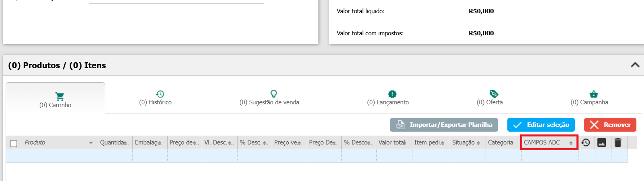This screenshot has width=644, height=181.
Task: Sort by the Vl. Desc. column
Action: 219,142
